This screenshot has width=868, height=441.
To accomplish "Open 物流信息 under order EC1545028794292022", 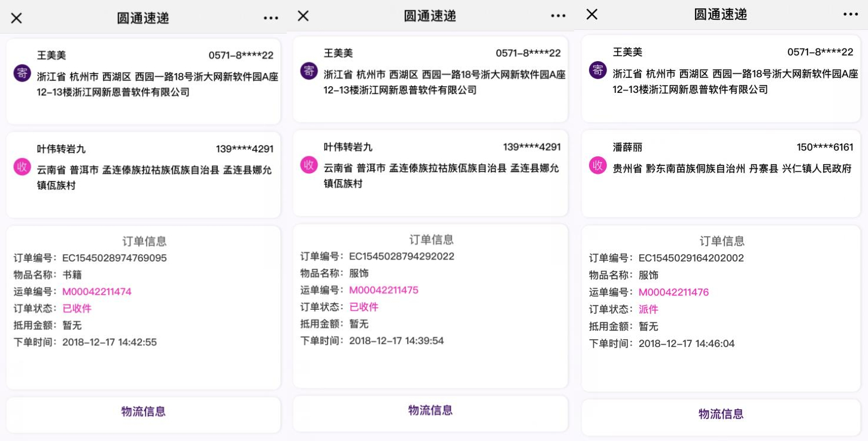I will 430,410.
